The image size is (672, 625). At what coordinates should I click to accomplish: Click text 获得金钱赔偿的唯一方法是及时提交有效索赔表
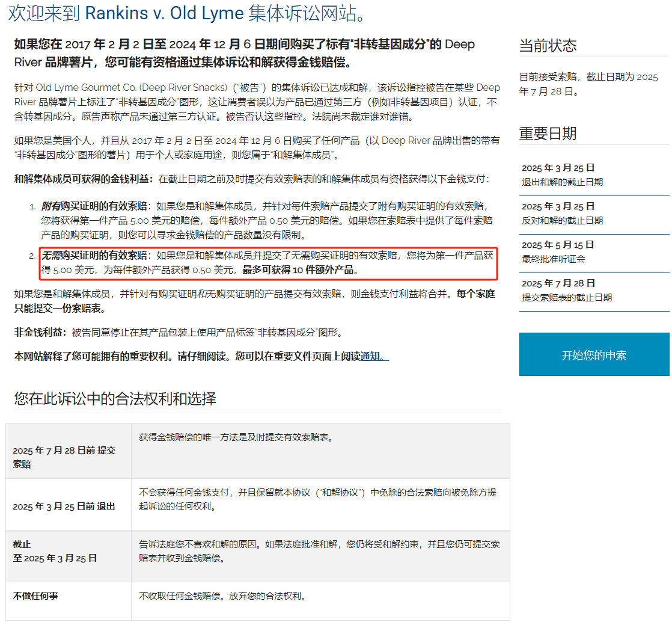tap(236, 437)
